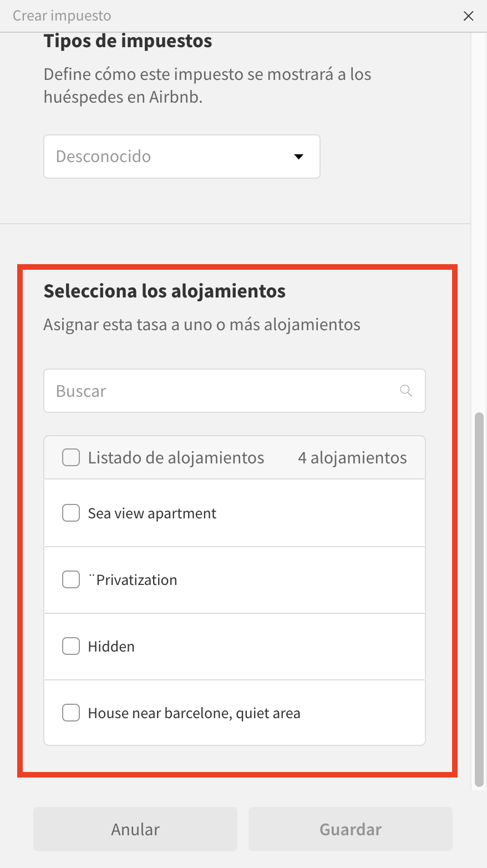Screen dimensions: 487x868
Task: Enable the Hidden listing checkbox
Action: [71, 647]
